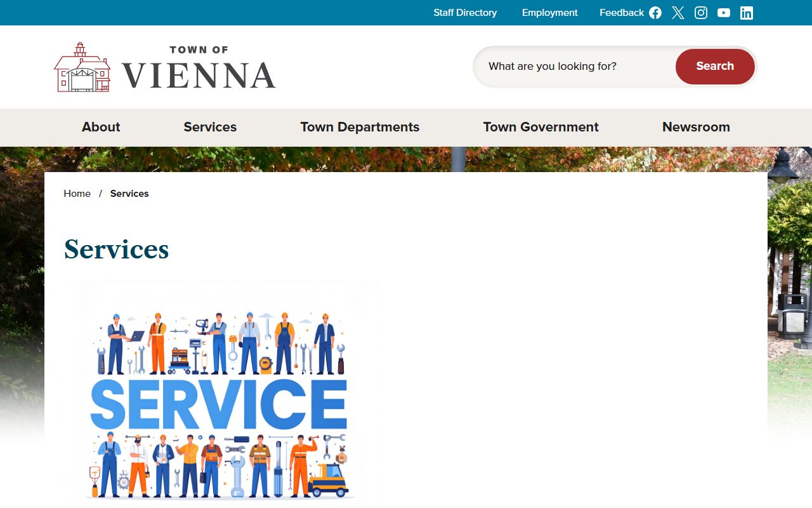
Task: Open the Employment link
Action: [550, 13]
